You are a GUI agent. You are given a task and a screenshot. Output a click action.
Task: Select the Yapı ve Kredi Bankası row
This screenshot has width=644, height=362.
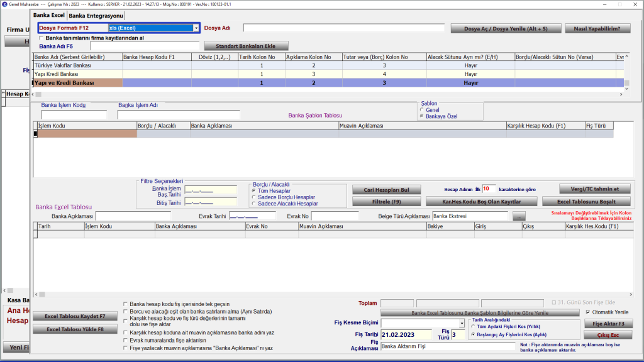(x=328, y=82)
